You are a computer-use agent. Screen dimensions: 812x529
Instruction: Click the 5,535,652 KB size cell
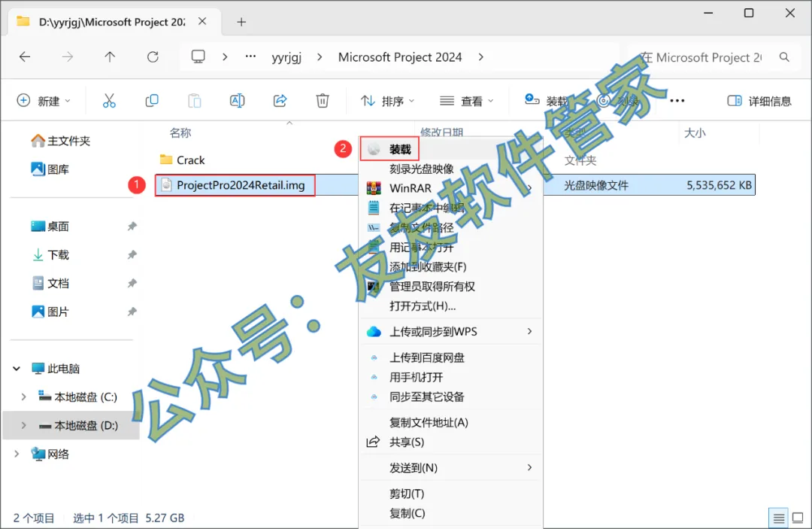[719, 185]
